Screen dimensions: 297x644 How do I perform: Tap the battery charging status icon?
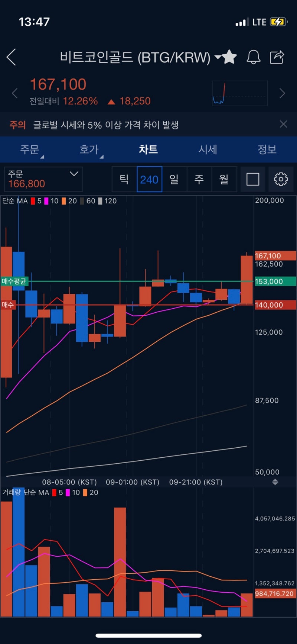coord(278,22)
